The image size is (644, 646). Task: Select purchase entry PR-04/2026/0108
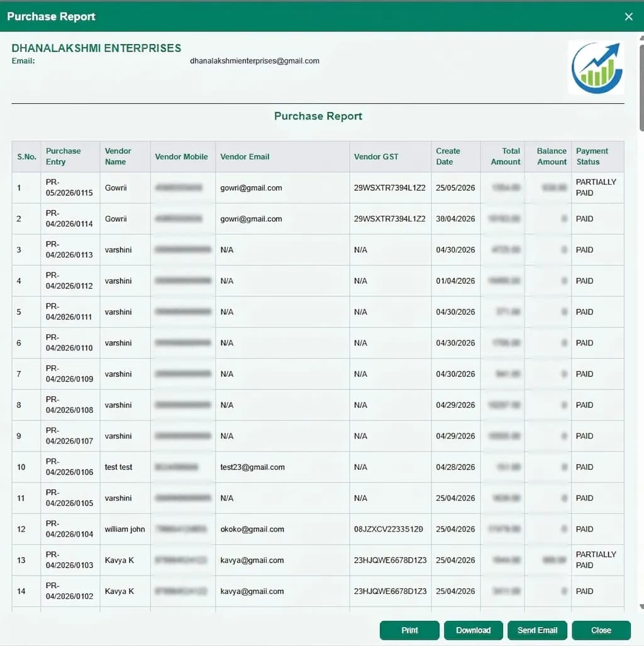point(69,404)
